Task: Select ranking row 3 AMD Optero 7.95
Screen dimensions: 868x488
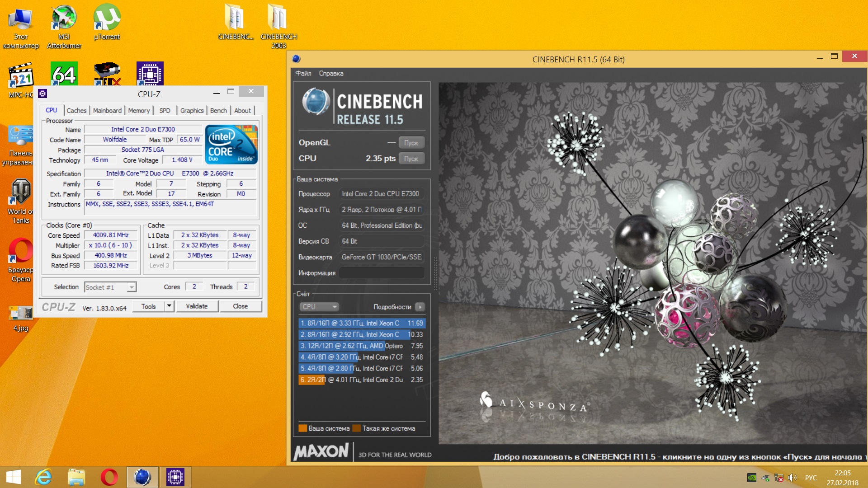Action: [x=362, y=346]
